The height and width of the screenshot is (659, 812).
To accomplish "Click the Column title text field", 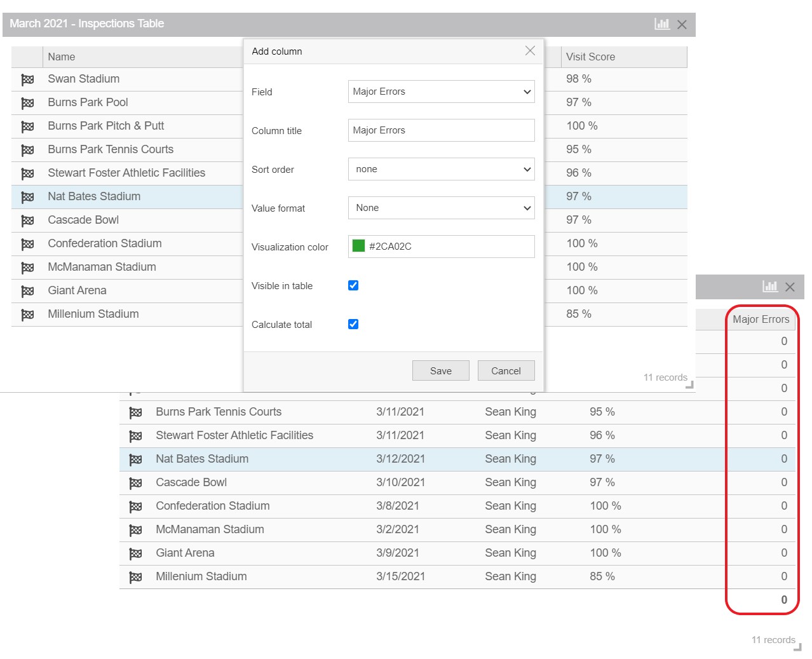I will point(441,130).
